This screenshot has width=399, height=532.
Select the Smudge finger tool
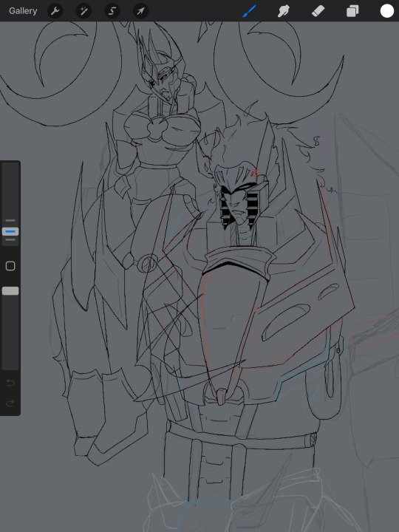284,11
